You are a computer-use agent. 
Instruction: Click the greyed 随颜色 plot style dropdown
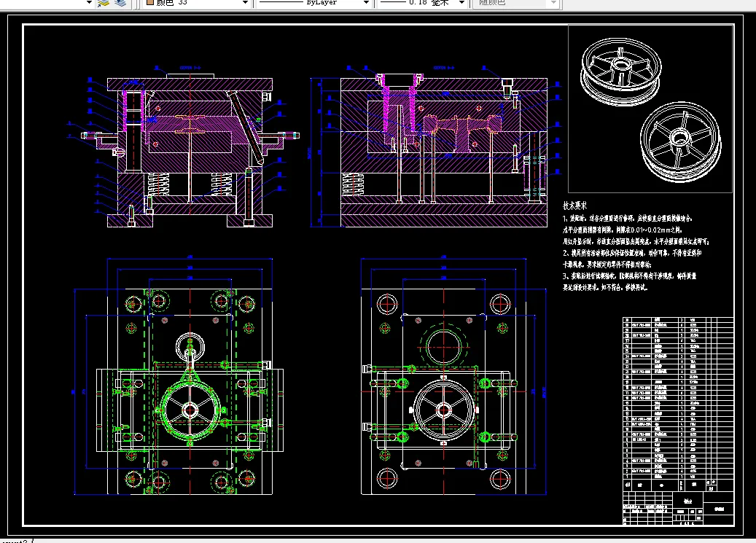516,2
